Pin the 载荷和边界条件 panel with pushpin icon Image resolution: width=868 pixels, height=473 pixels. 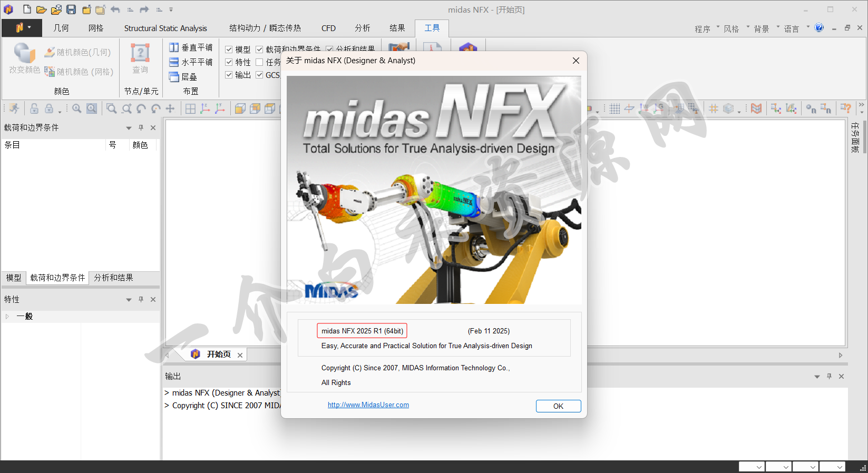(141, 127)
